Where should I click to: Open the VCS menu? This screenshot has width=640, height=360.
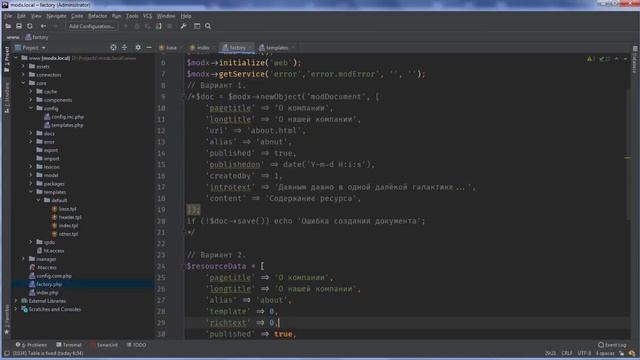[147, 16]
